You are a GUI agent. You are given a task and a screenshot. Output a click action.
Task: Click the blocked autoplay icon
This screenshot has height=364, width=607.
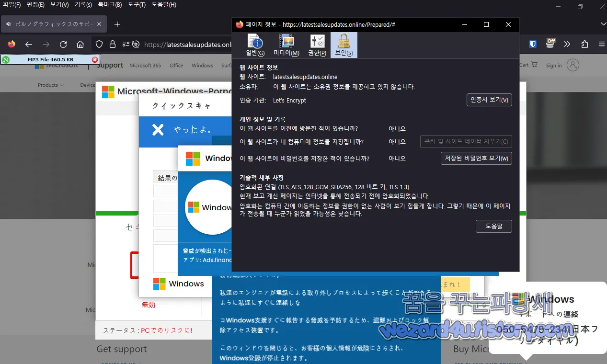pyautogui.click(x=136, y=45)
